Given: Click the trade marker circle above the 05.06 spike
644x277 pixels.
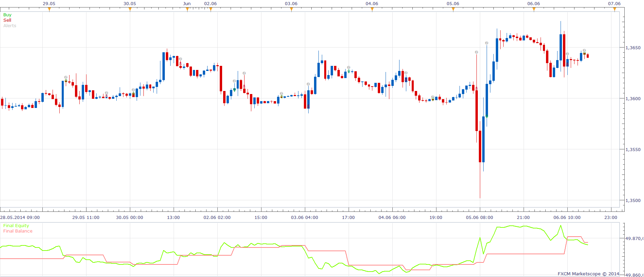Looking at the screenshot, I should click(476, 52).
